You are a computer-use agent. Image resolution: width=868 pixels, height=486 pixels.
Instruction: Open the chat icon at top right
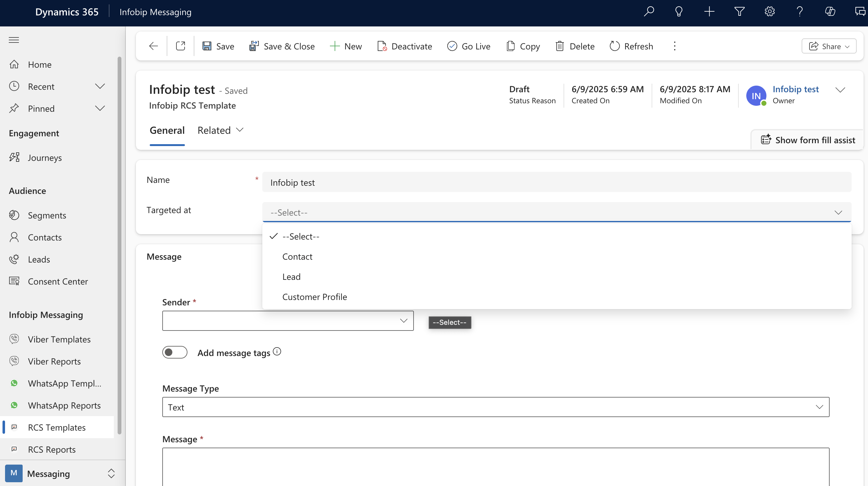pos(860,12)
